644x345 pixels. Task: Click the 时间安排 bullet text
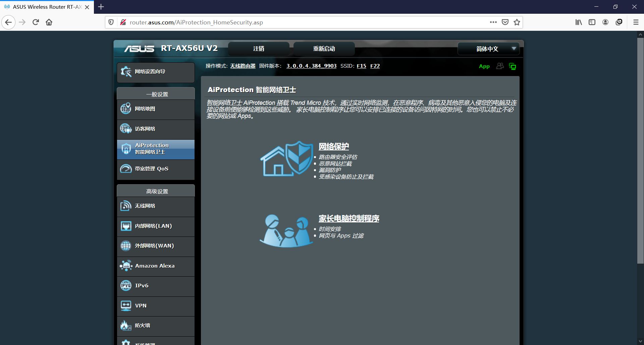330,229
